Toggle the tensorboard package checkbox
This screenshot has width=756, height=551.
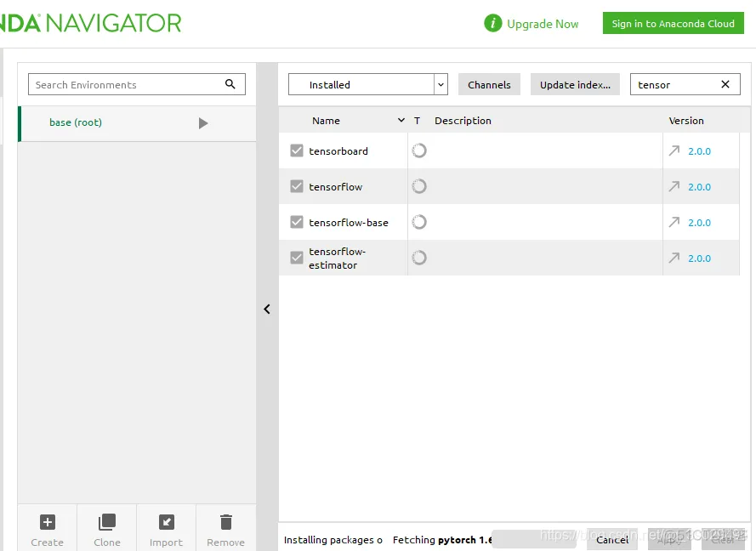point(297,151)
